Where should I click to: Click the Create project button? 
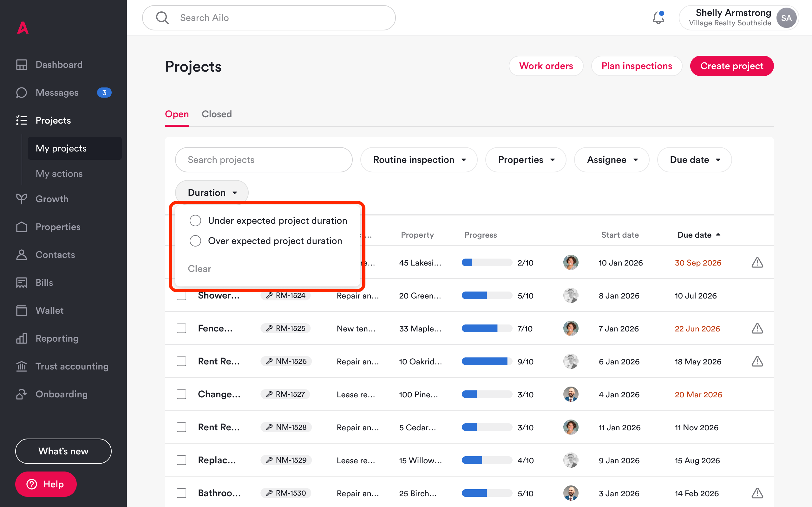tap(731, 66)
